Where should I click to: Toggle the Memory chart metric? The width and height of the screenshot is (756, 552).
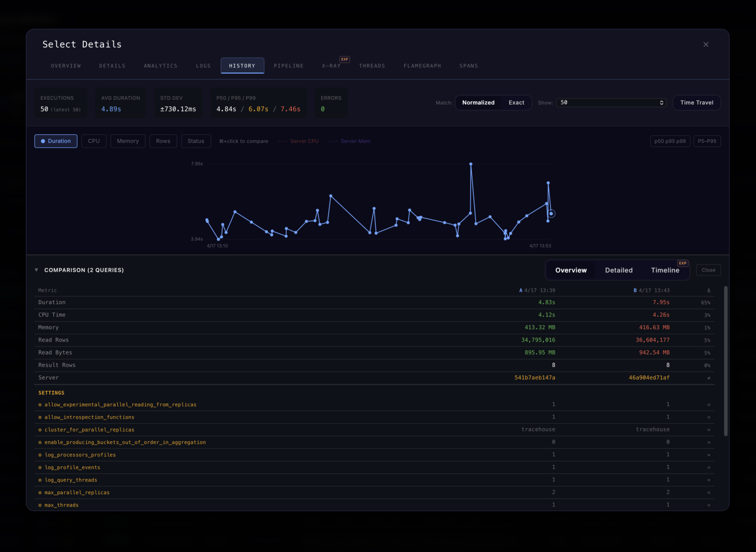128,141
